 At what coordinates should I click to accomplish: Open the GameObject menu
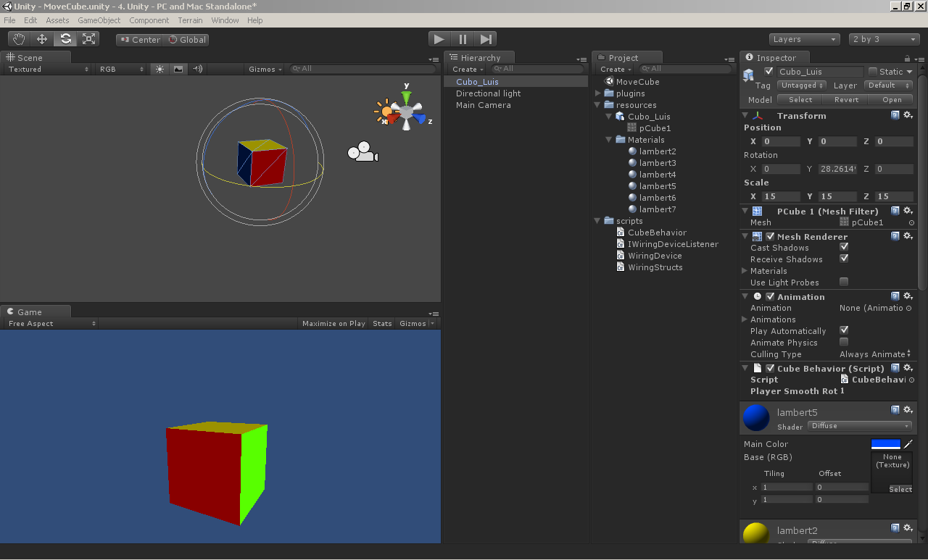click(99, 20)
